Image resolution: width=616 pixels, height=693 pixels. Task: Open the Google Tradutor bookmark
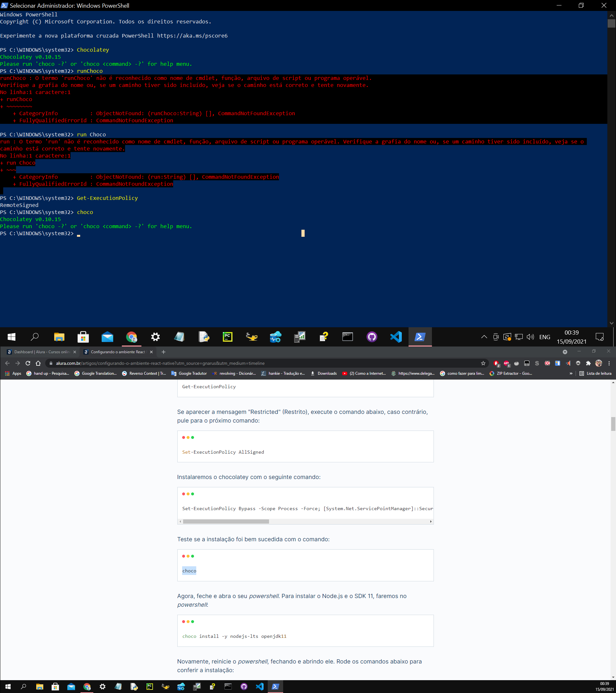coord(189,373)
